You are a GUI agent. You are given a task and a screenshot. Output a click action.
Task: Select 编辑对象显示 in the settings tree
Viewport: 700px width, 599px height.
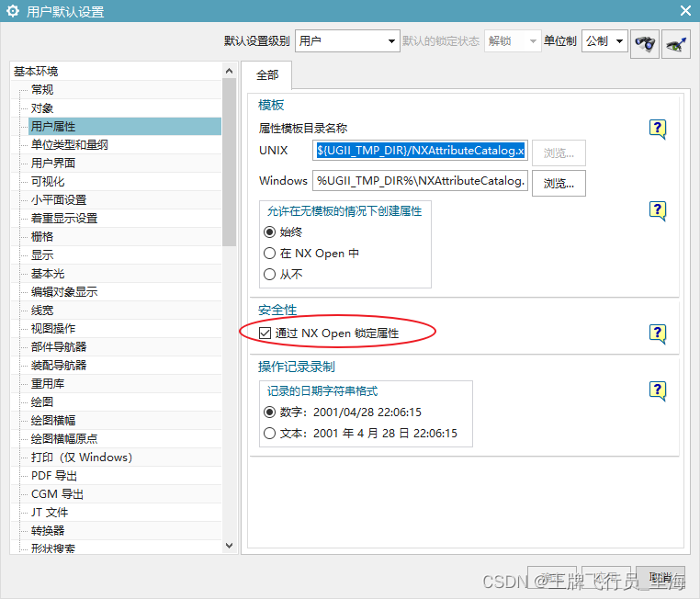tap(64, 292)
